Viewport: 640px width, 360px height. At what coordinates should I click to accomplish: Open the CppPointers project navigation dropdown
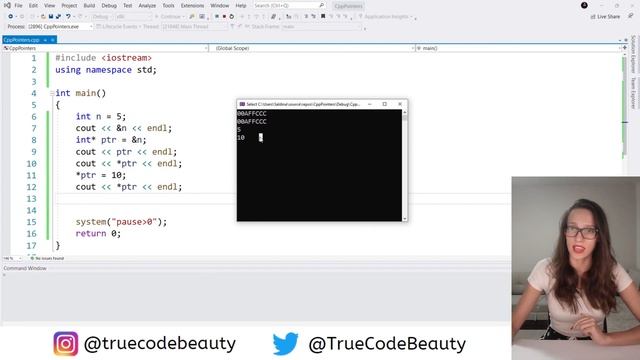(x=105, y=48)
